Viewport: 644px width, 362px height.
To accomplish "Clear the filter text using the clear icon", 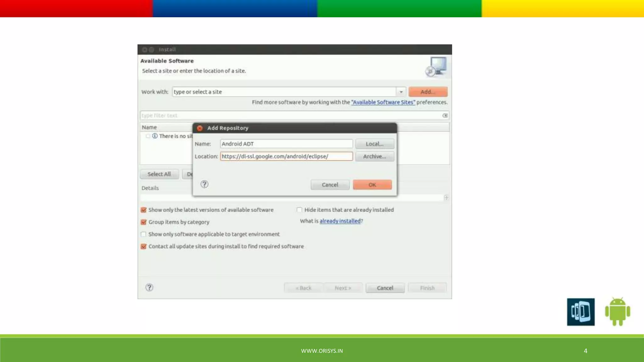I will point(445,116).
